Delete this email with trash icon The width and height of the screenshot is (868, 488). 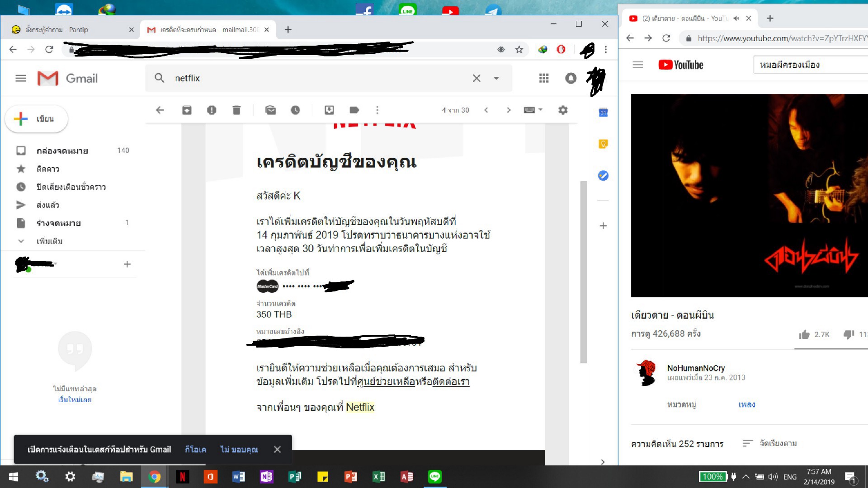click(236, 110)
